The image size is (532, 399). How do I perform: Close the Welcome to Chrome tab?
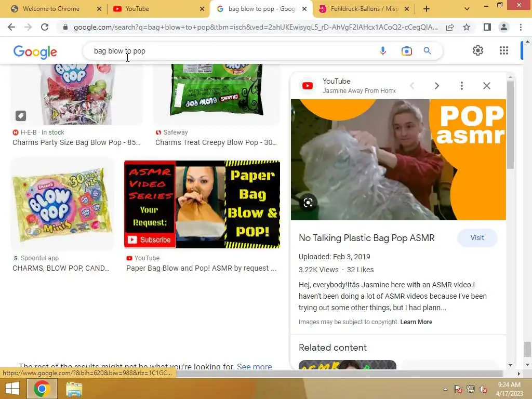[99, 9]
